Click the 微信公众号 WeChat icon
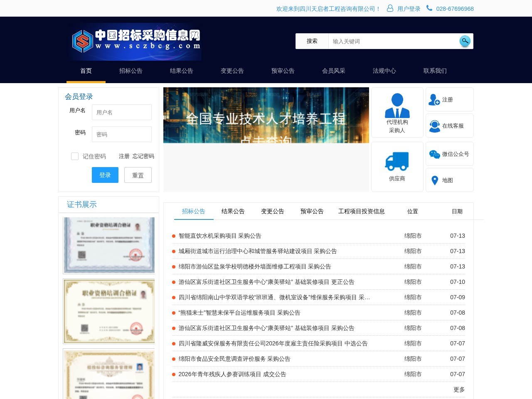The width and height of the screenshot is (532, 399). 434,154
